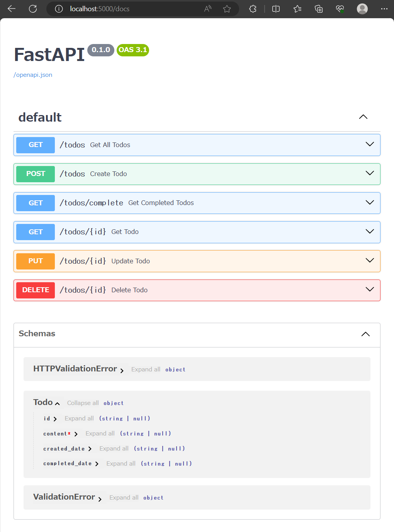Open the /openapi.json link
Viewport: 394px width, 532px height.
click(33, 75)
